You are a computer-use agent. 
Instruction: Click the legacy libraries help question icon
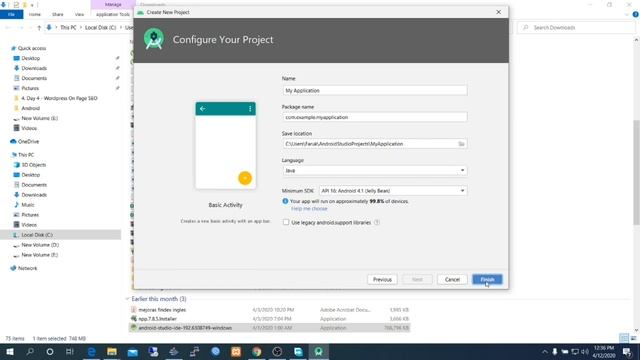377,222
